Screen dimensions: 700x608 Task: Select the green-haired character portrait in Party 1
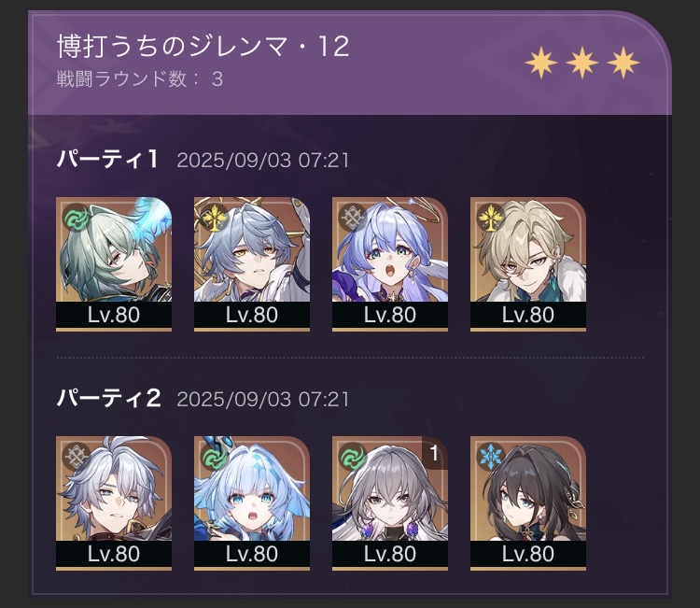[114, 264]
